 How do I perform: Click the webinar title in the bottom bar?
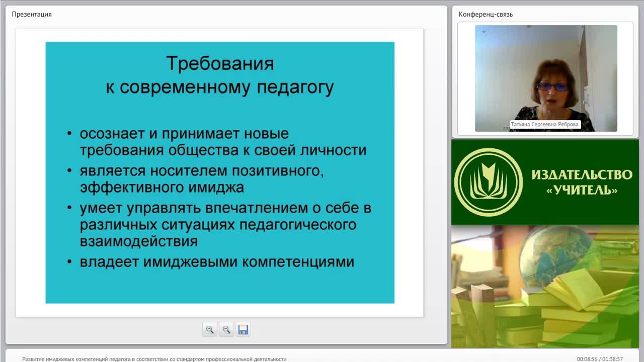pyautogui.click(x=154, y=359)
